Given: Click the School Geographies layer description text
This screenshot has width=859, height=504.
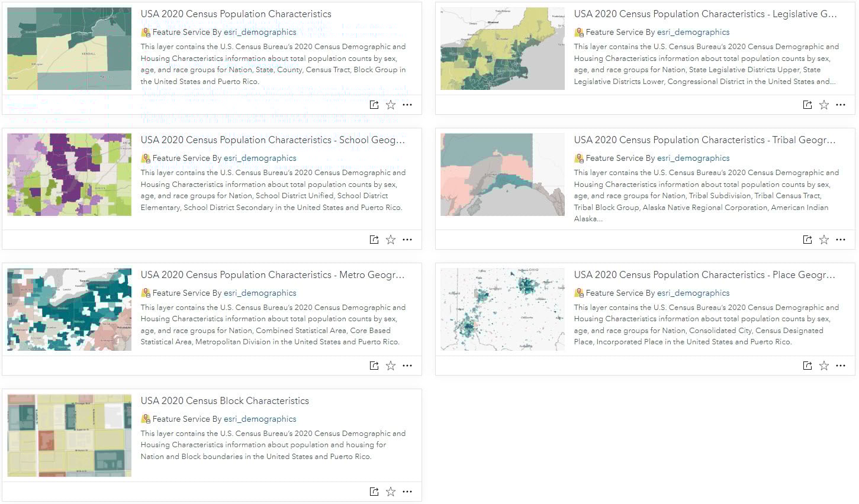Looking at the screenshot, I should pyautogui.click(x=273, y=190).
